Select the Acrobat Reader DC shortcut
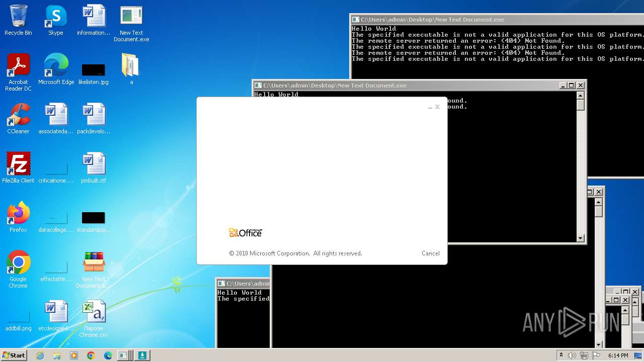Screen dimensions: 644x362 [18, 73]
